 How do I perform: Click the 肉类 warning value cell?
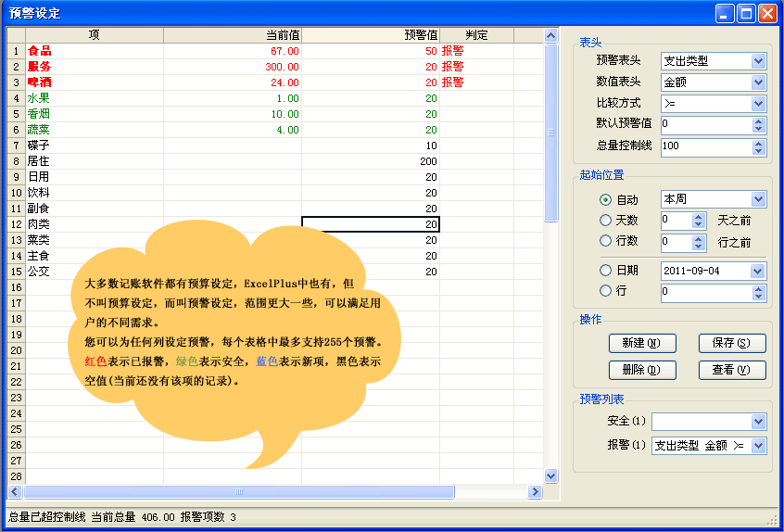[371, 224]
